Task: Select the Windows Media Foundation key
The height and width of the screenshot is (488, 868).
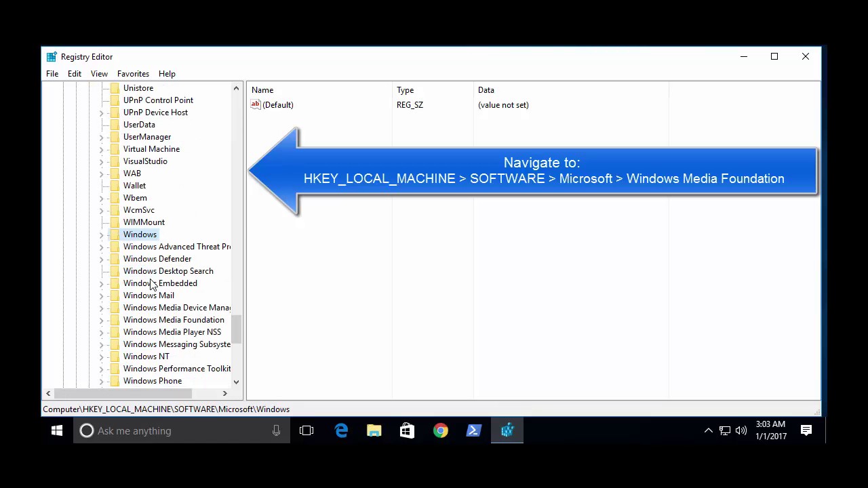Action: [174, 320]
